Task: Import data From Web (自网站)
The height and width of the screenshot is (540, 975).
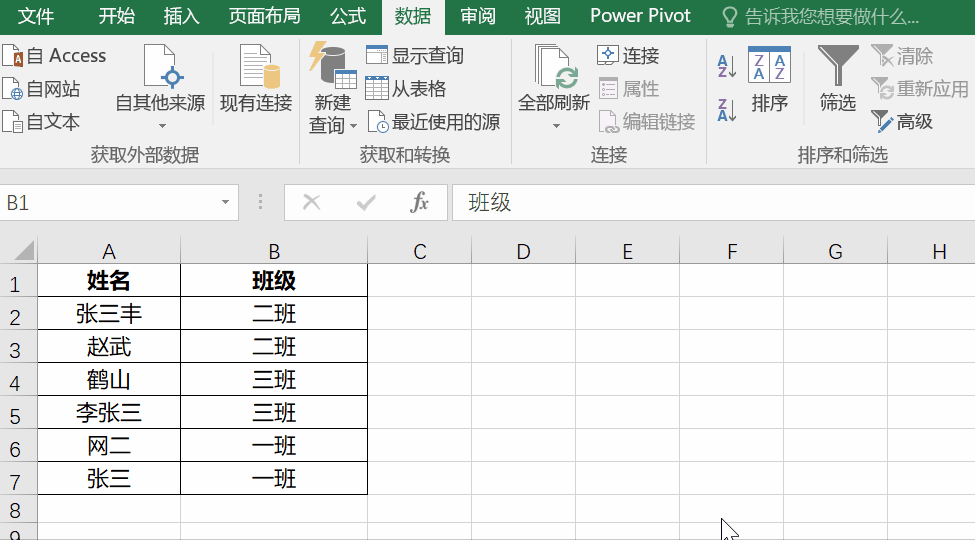Action: (42, 89)
